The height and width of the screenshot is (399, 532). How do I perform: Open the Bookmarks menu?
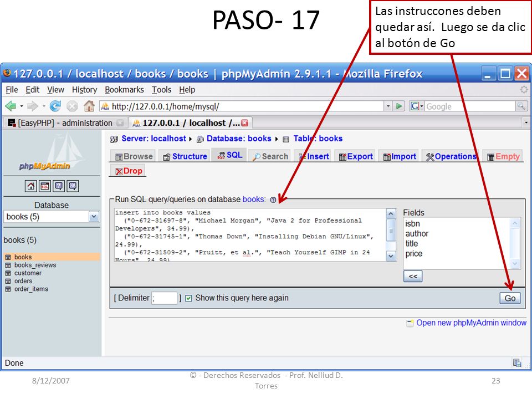[x=124, y=90]
